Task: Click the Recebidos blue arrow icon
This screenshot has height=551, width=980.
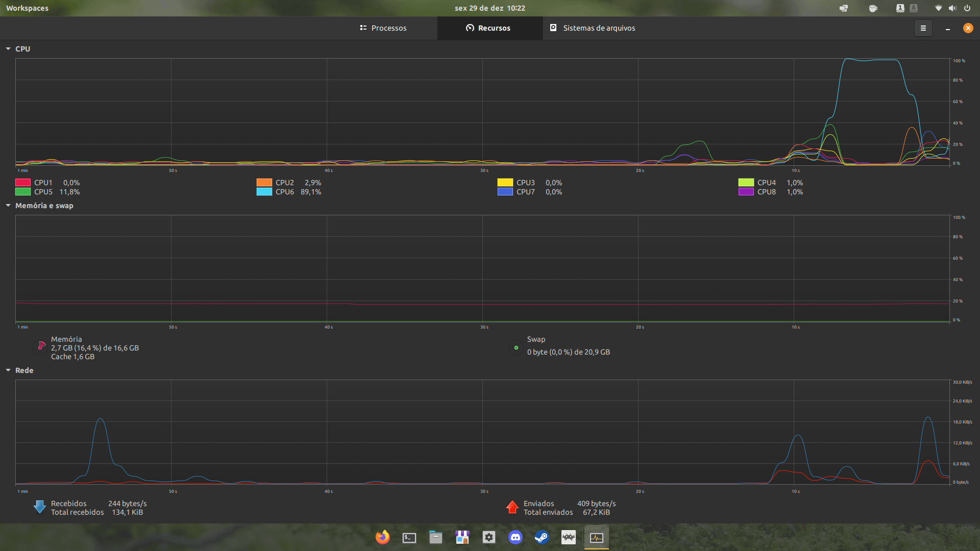Action: pos(40,507)
